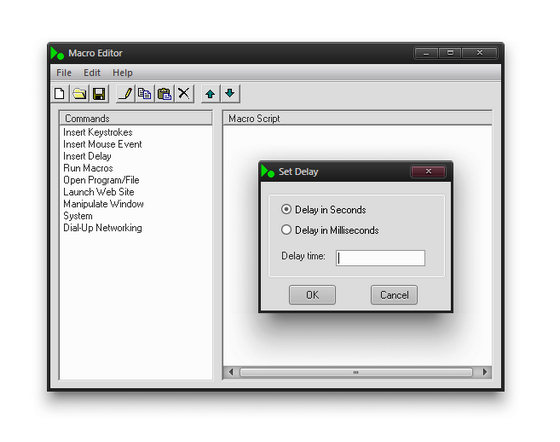The height and width of the screenshot is (442, 560).
Task: Click the Move Down arrow icon
Action: coord(230,94)
